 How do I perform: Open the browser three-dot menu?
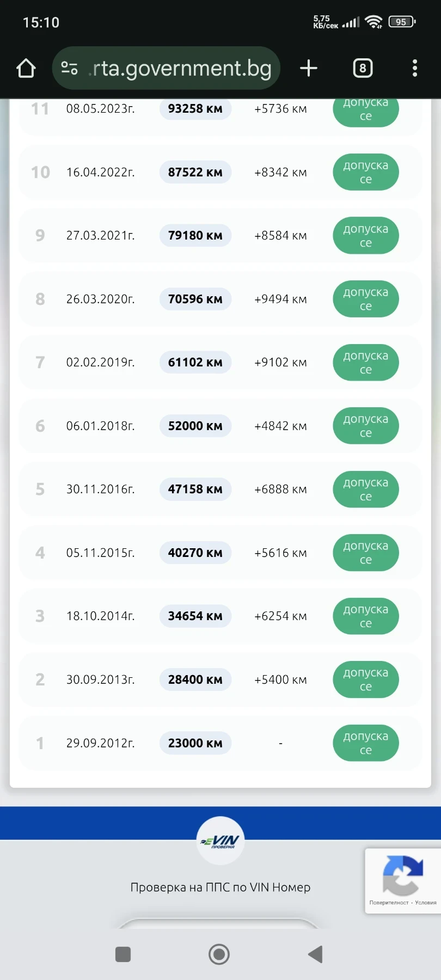point(415,69)
